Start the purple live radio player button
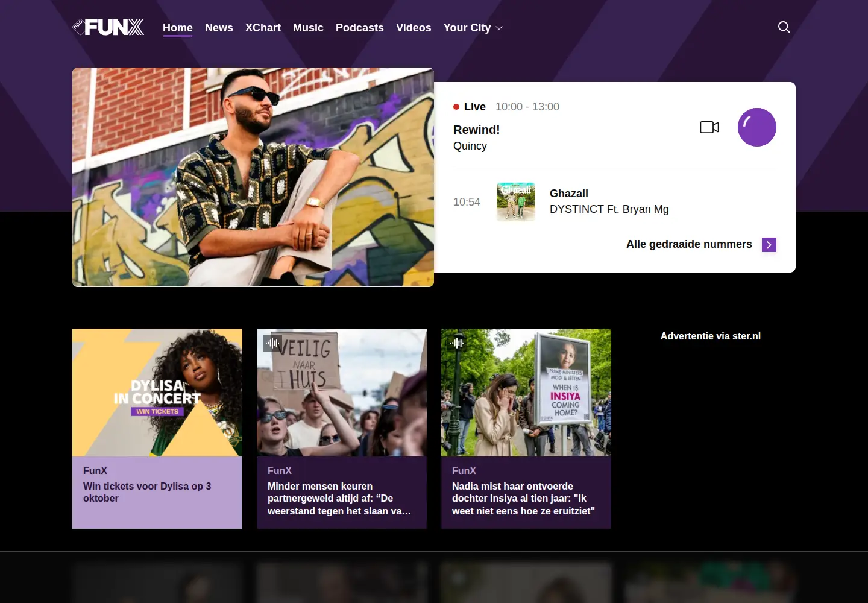 point(757,127)
